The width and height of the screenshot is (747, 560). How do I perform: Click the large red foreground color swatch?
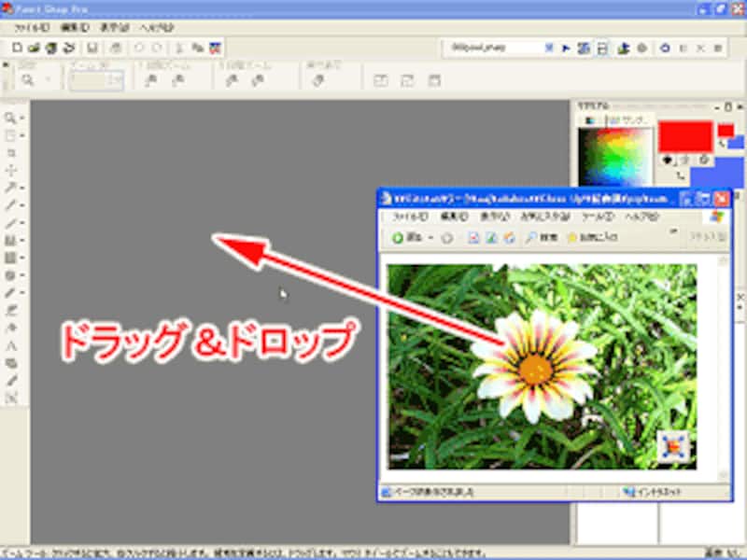(x=685, y=136)
